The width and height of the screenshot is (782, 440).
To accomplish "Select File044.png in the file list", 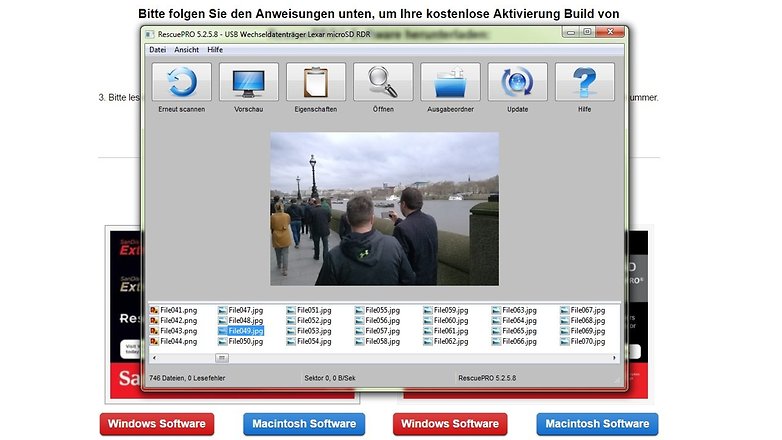I will 174,342.
